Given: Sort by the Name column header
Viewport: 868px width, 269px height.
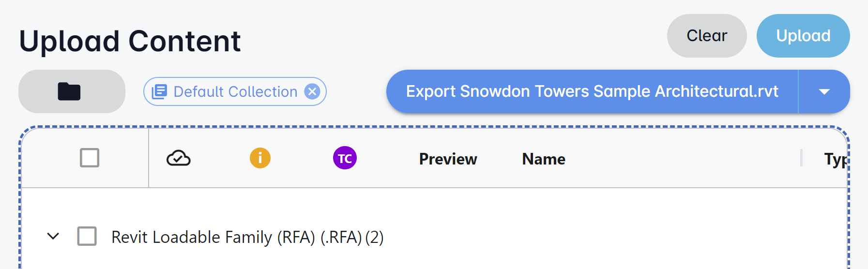Looking at the screenshot, I should [x=543, y=159].
